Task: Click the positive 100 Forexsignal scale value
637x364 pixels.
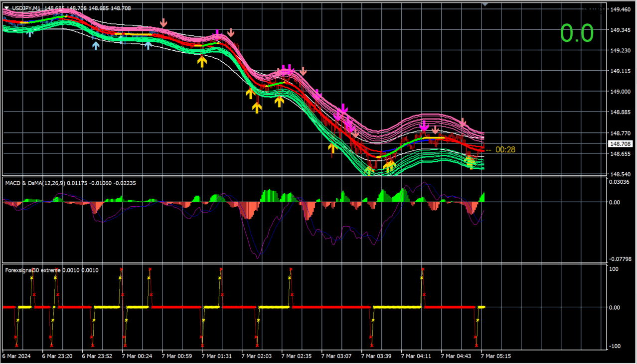Action: (x=615, y=269)
